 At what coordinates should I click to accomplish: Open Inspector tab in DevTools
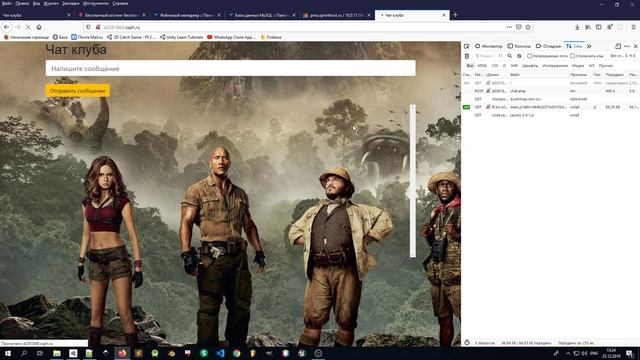tap(488, 46)
